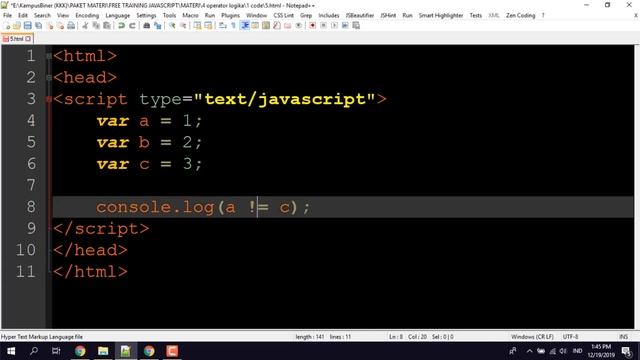640x360 pixels.
Task: Open the notification center icon
Action: click(x=627, y=351)
